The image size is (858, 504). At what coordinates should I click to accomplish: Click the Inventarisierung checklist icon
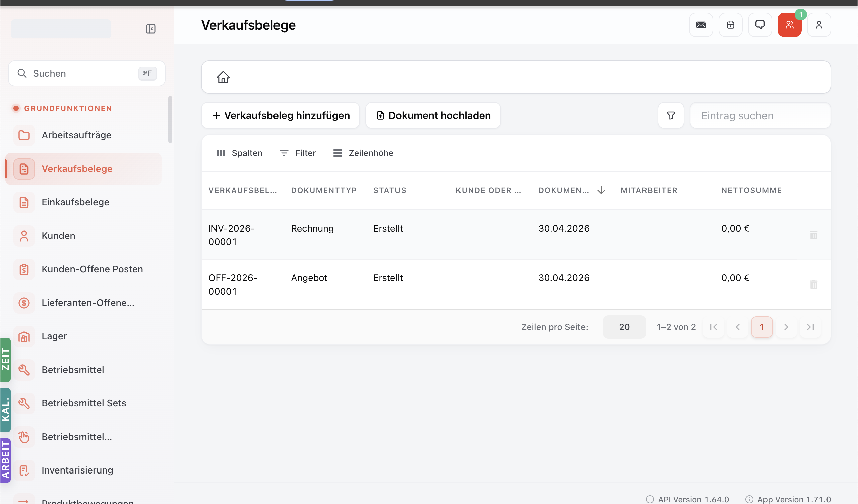[24, 470]
